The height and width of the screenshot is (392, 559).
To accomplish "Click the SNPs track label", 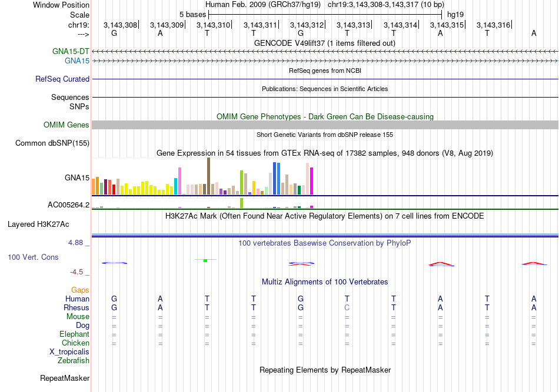I will click(79, 106).
